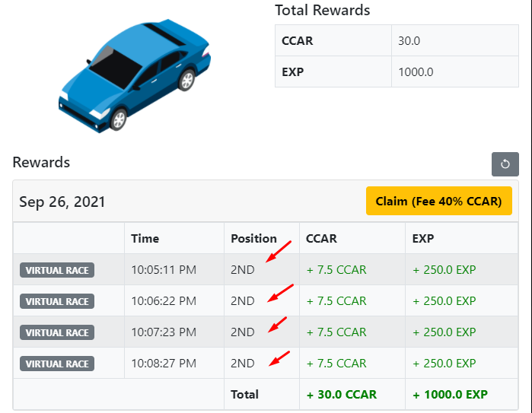Click the Total label in the bottom row

click(244, 395)
